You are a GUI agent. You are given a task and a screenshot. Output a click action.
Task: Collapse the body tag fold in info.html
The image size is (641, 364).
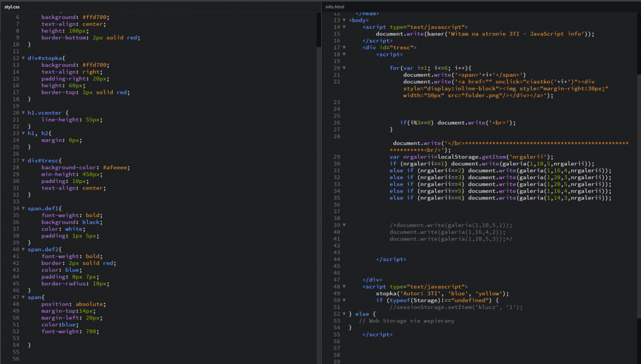click(x=344, y=20)
